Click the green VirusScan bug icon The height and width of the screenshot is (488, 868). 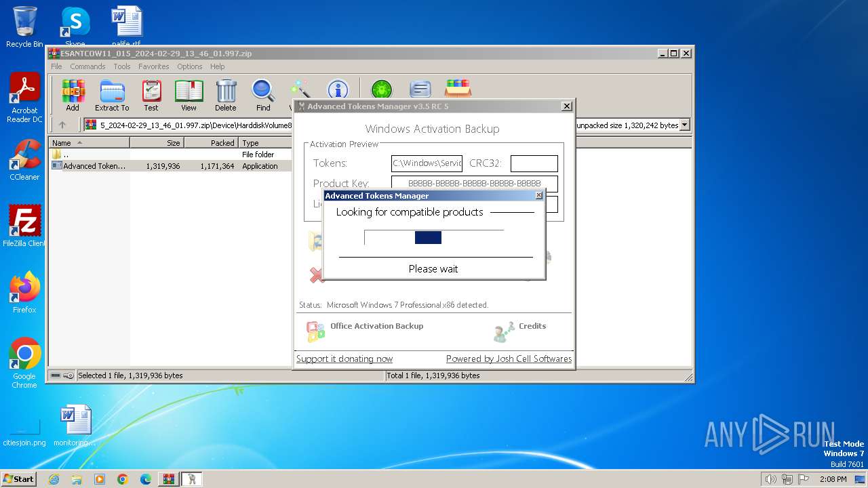382,89
